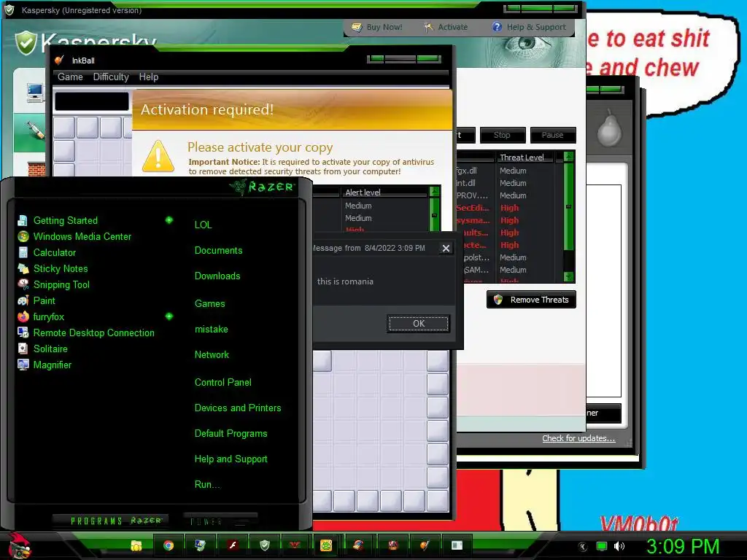Select the SecEdi... High threat row

(505, 208)
